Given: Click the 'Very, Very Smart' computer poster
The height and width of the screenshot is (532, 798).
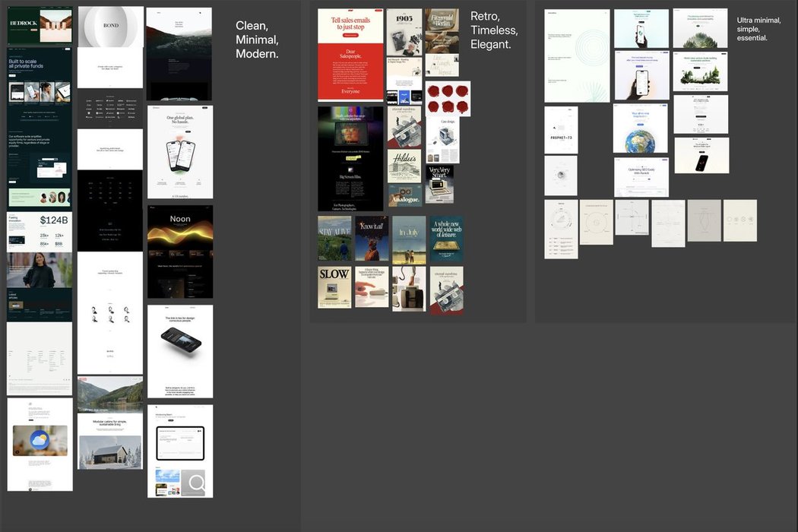Looking at the screenshot, I should tap(440, 184).
